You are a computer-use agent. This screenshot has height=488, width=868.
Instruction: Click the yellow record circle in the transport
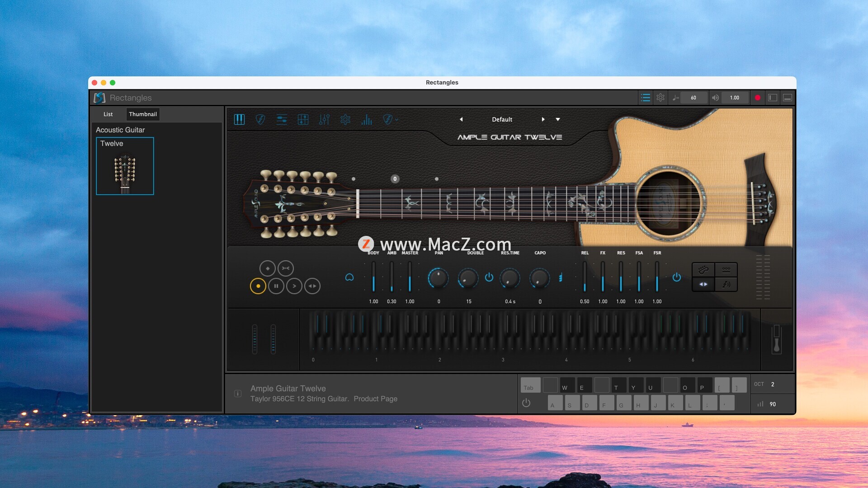(x=258, y=286)
